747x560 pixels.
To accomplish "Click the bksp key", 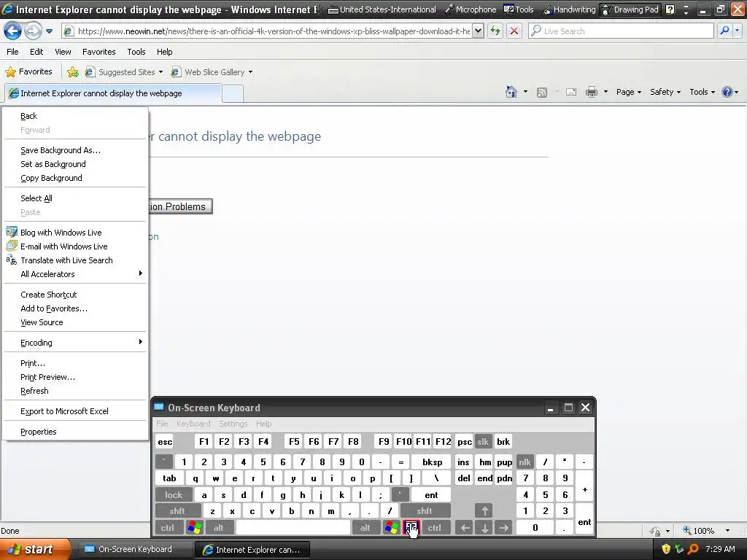I will tap(432, 462).
